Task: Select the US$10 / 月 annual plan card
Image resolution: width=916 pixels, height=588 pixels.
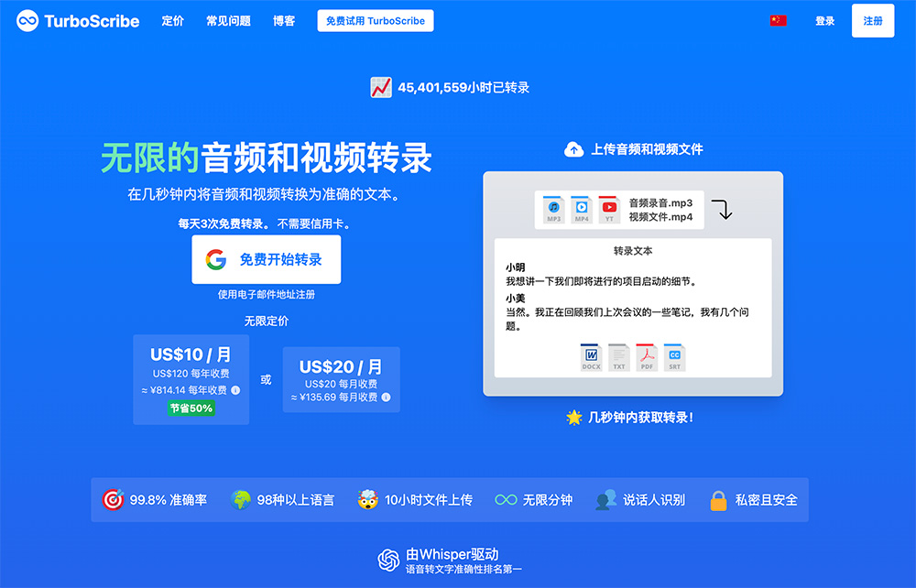Action: click(191, 379)
